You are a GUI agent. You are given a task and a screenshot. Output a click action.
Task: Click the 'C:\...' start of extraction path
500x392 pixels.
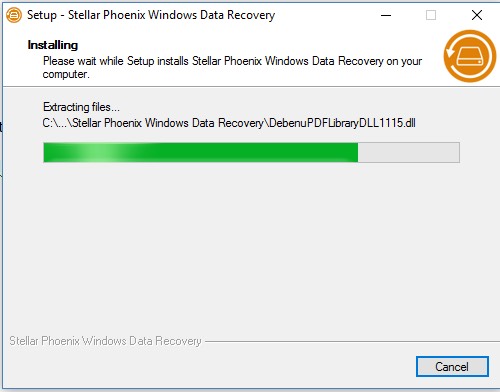[57, 123]
